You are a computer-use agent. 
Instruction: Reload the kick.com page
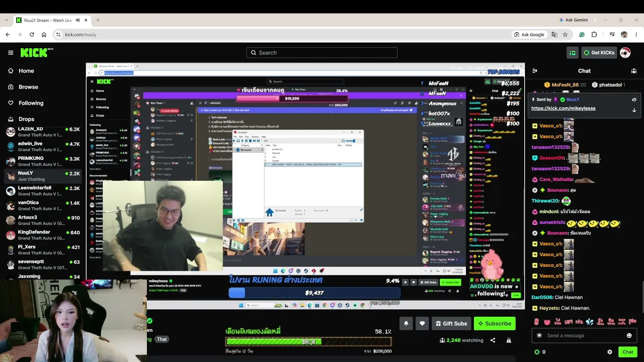pos(32,34)
